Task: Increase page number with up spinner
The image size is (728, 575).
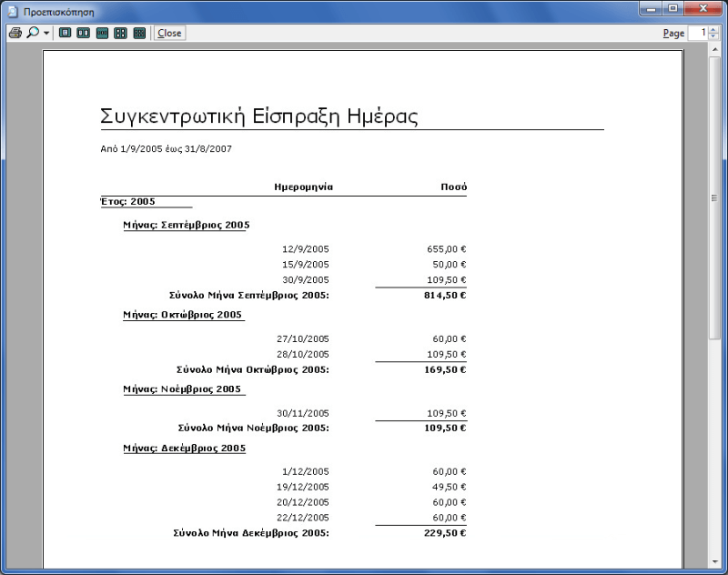Action: click(713, 29)
